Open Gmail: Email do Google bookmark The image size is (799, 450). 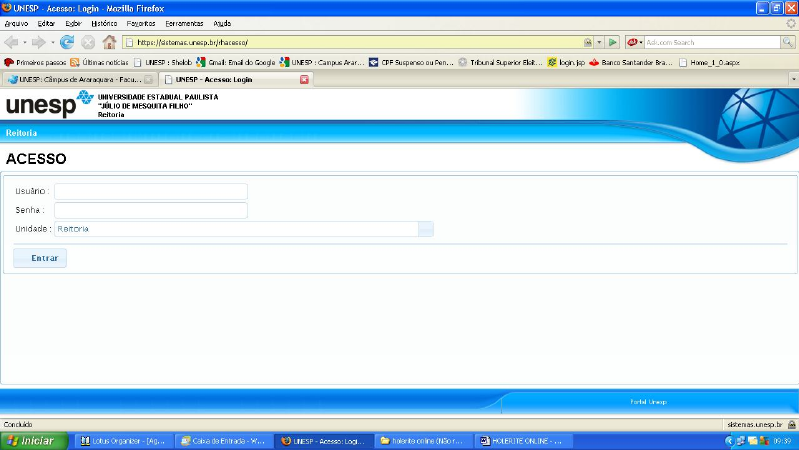click(x=236, y=62)
